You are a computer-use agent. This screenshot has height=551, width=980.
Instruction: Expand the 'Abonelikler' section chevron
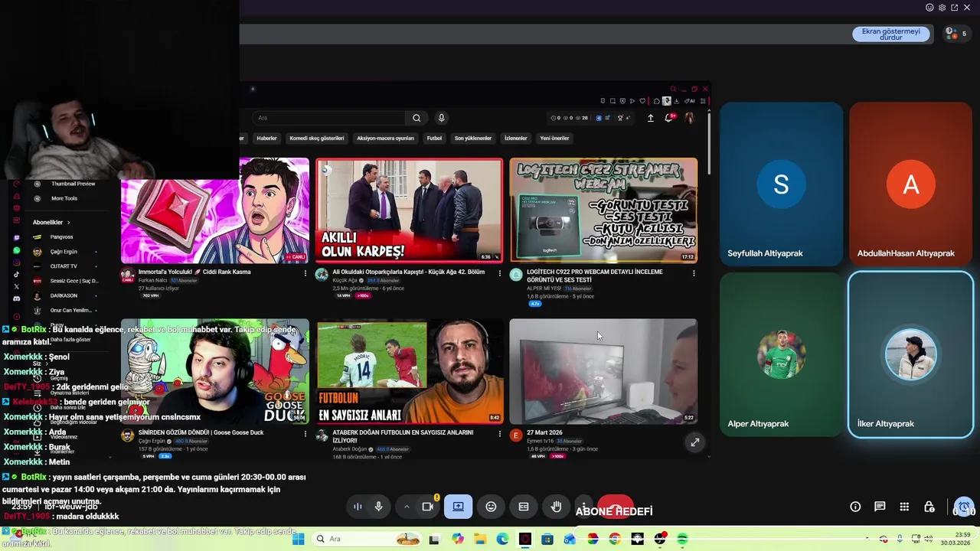tap(68, 223)
